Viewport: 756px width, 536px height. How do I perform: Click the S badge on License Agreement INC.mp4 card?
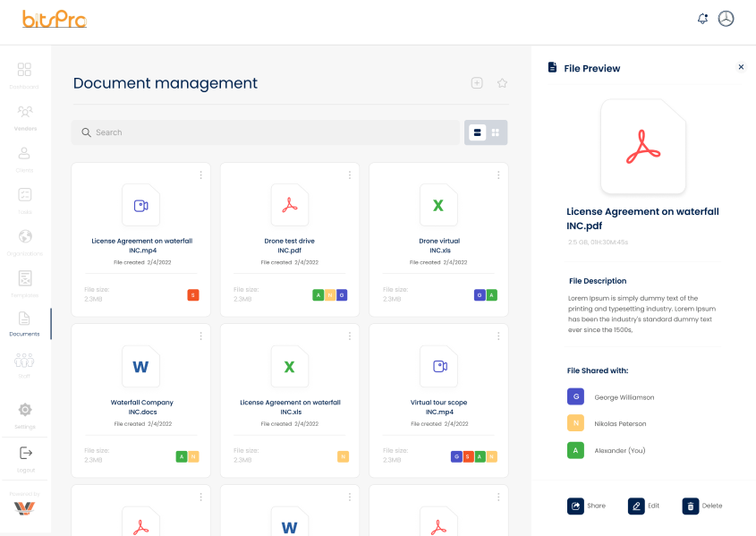193,295
